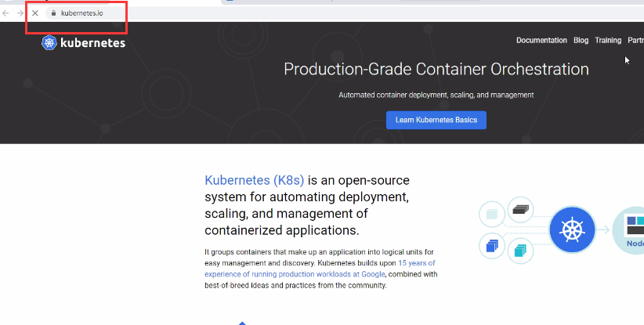The image size is (644, 325).
Task: Click the dark stacked containers diagram icon
Action: (521, 210)
